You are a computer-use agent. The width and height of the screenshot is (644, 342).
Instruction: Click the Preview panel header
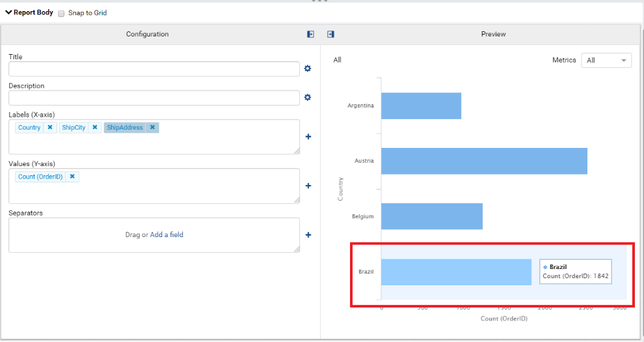point(493,34)
